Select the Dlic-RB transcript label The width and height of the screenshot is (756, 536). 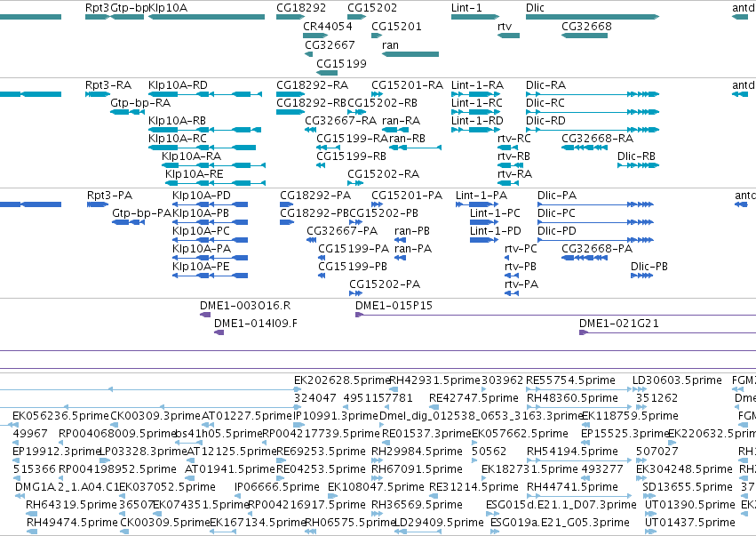(x=636, y=156)
